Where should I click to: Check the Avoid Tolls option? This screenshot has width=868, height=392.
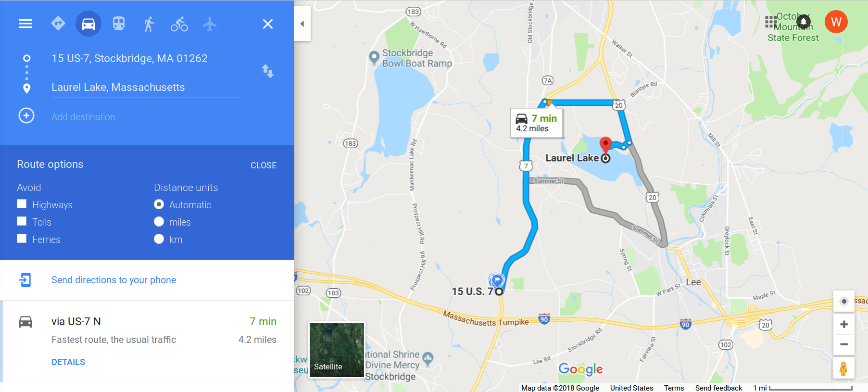(x=22, y=221)
